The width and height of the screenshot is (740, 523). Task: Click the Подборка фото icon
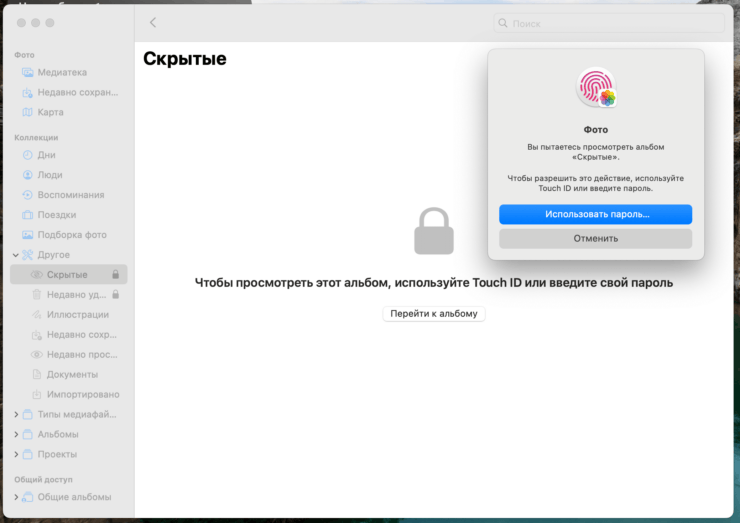tap(28, 235)
